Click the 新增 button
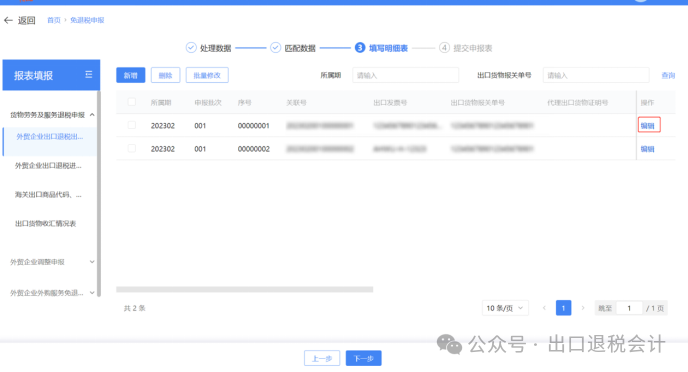The width and height of the screenshot is (688, 372). (x=131, y=75)
